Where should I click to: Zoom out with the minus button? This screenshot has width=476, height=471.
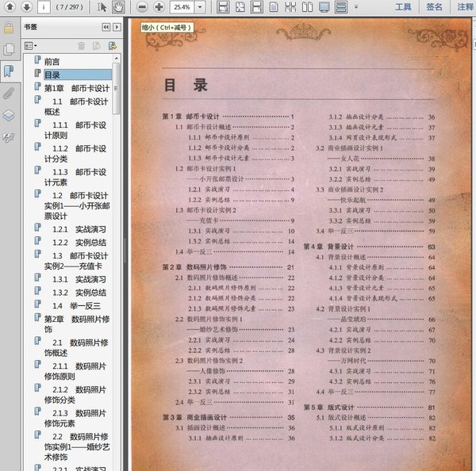pos(142,7)
